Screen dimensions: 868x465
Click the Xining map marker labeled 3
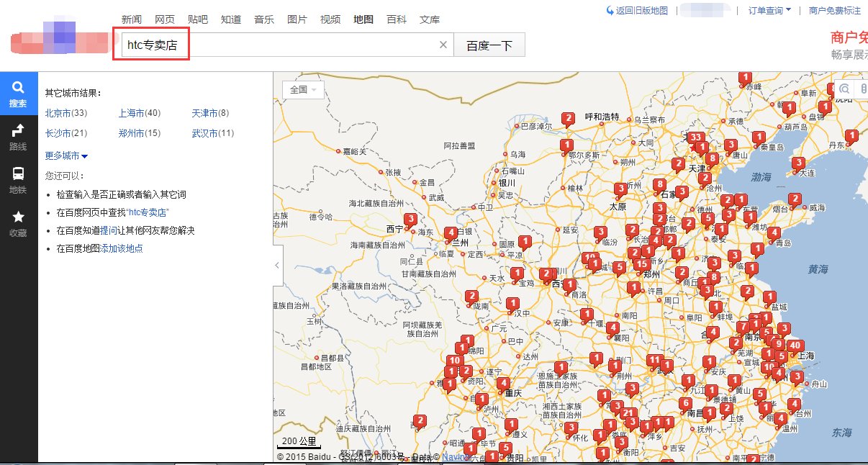point(410,220)
